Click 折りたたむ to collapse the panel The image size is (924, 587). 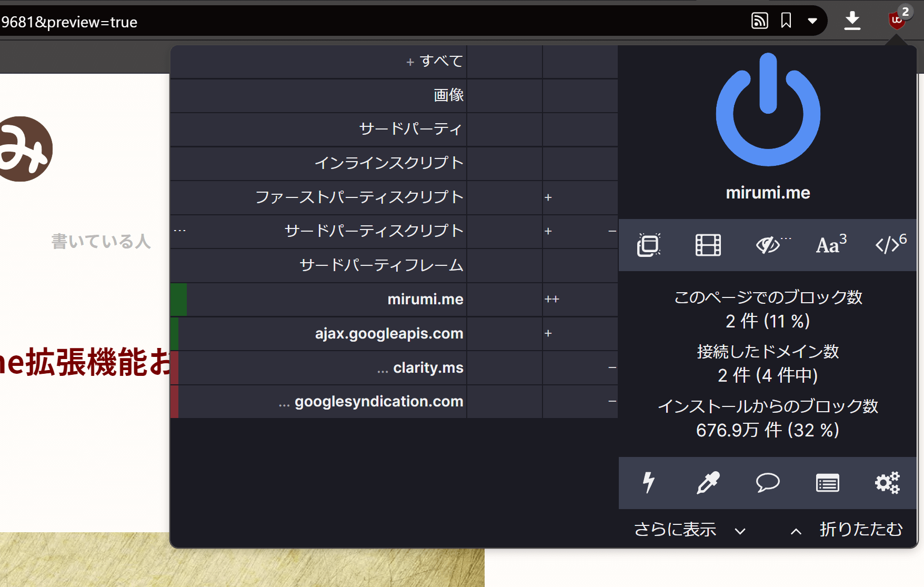pyautogui.click(x=861, y=529)
